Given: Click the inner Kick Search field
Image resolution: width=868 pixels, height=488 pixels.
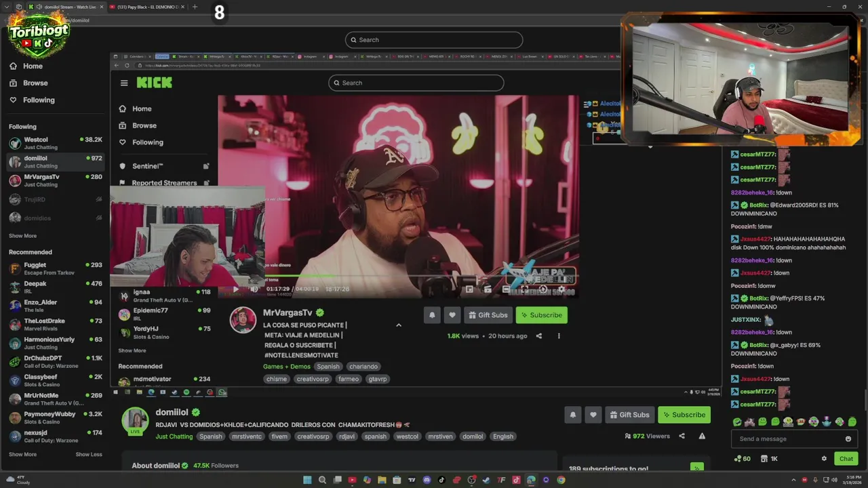Looking at the screenshot, I should [416, 83].
